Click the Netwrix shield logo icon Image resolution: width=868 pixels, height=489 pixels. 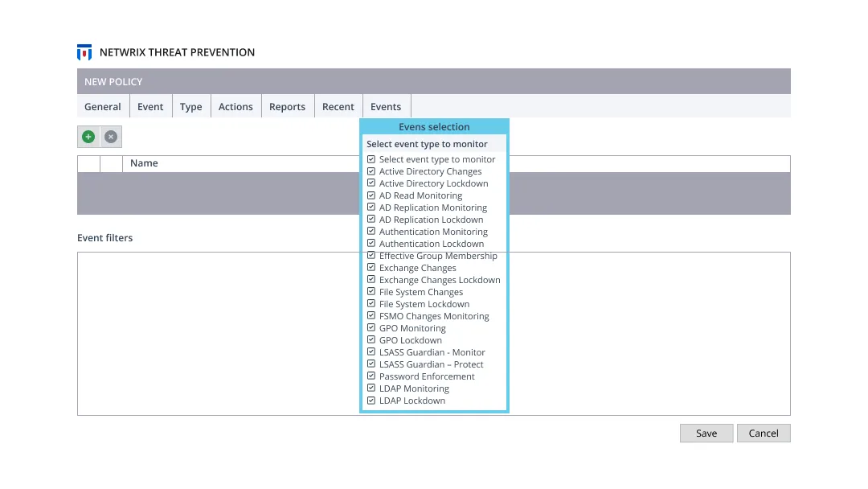click(x=84, y=52)
